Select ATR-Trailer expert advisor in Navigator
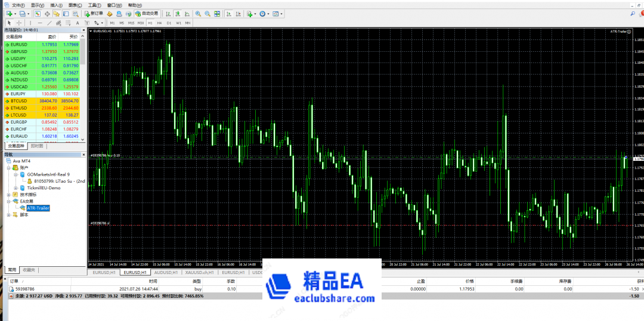This screenshot has width=644, height=321. [x=38, y=208]
